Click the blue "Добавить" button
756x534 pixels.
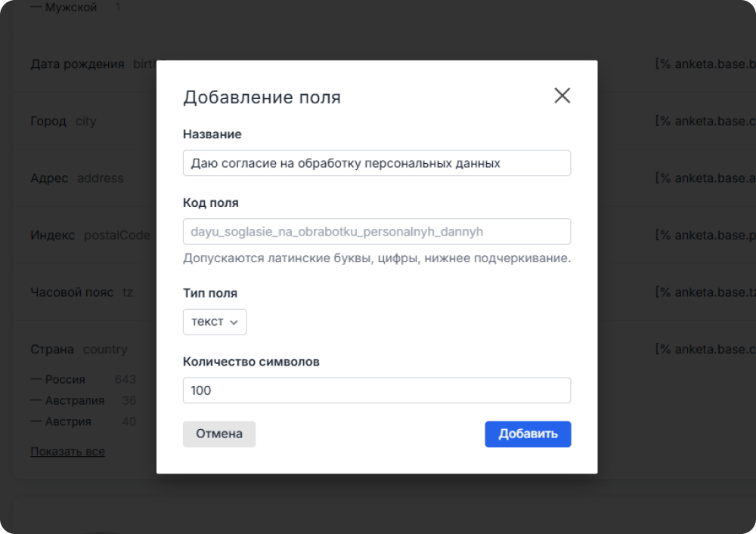[528, 434]
